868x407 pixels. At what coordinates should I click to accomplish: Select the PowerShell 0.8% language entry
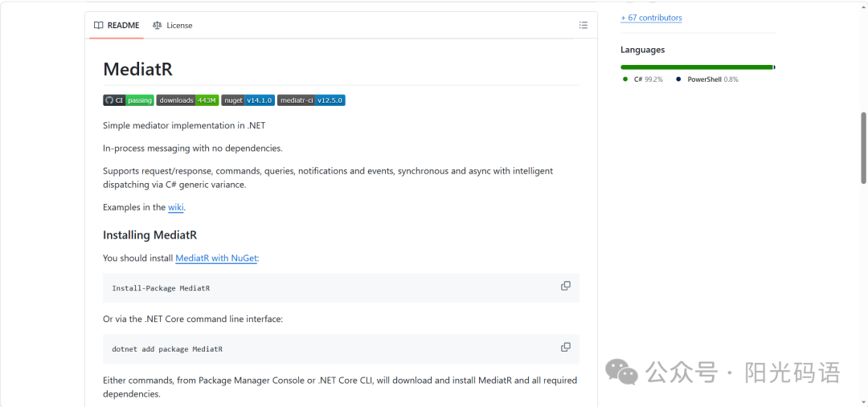coord(707,79)
